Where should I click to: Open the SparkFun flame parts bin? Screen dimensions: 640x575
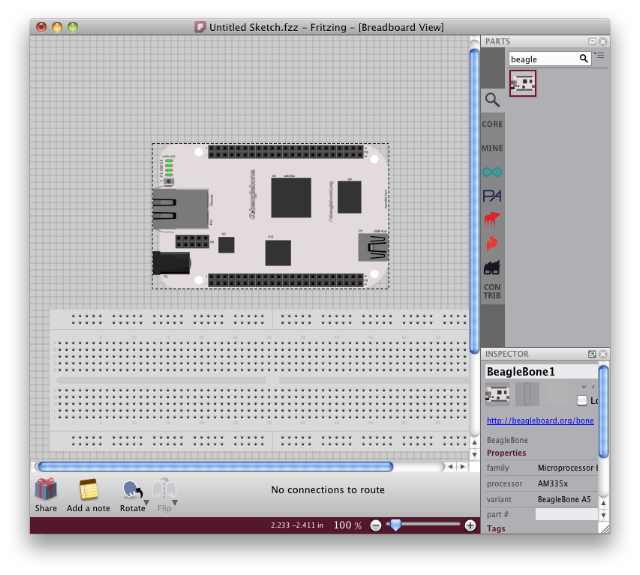(x=492, y=243)
